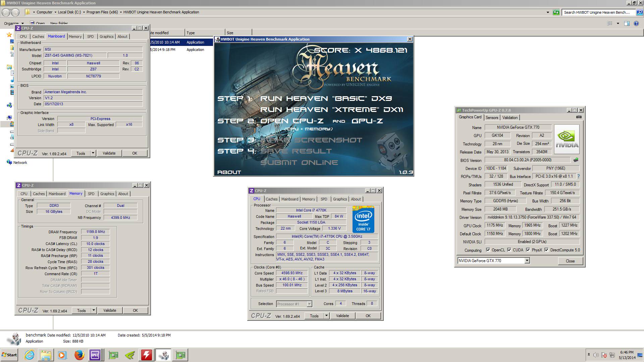Open the SPD tab in Mainboard CPU-Z window
Viewport: 644px width, 362px height.
[91, 37]
